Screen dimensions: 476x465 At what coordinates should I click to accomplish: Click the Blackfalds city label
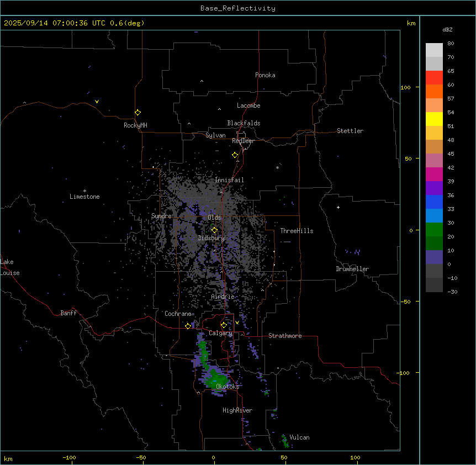click(x=244, y=123)
